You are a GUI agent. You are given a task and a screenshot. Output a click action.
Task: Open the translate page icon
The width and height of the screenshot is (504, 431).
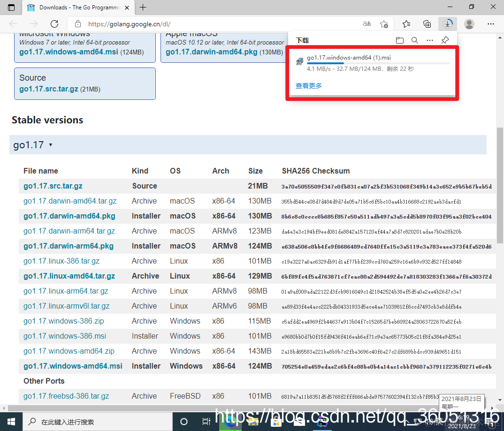click(x=367, y=24)
